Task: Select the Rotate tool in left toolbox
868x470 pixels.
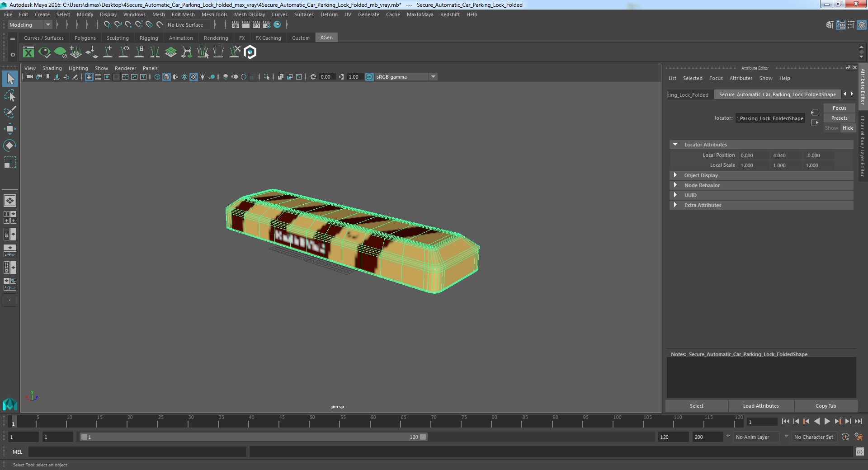Action: (x=9, y=145)
